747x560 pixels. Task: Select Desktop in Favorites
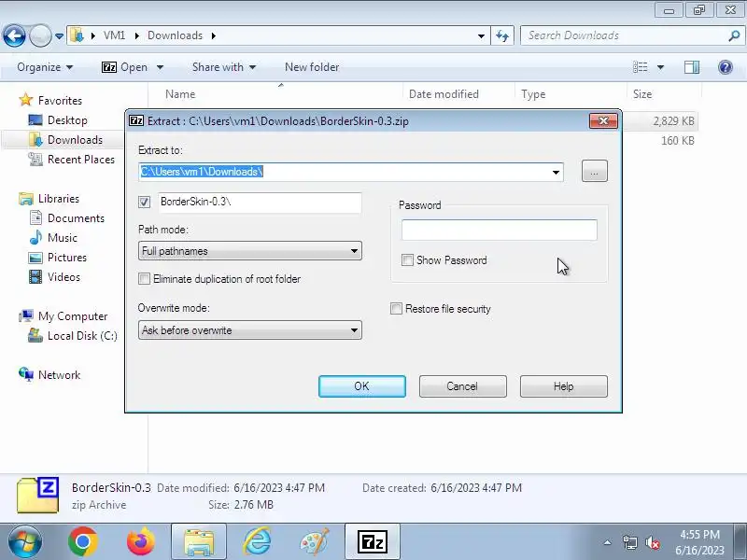coord(67,120)
